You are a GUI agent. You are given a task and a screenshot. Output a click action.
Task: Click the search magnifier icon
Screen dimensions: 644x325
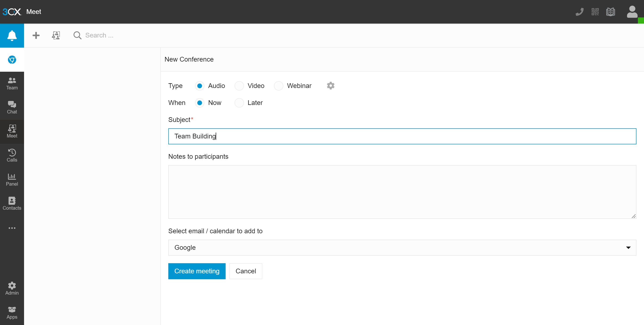pos(77,35)
